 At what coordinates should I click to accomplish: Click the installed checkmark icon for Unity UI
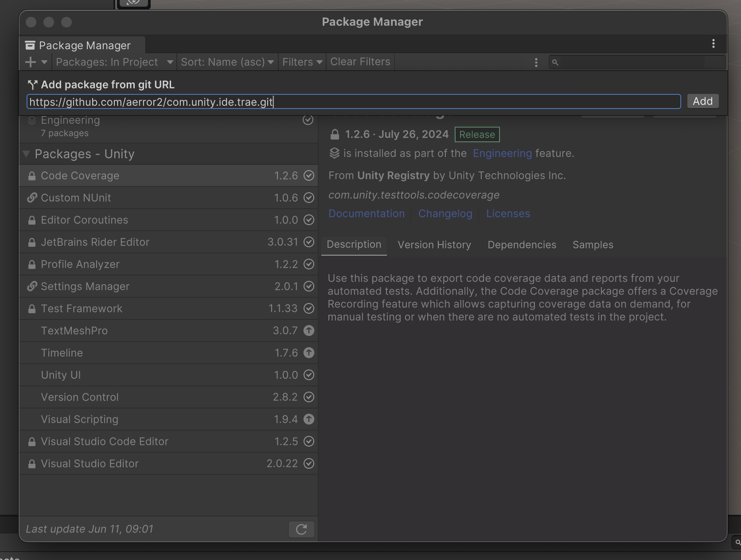tap(309, 375)
